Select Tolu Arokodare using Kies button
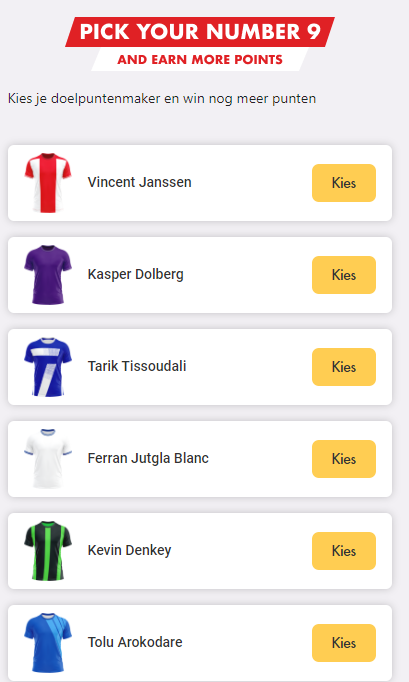The image size is (409, 682). (x=344, y=643)
